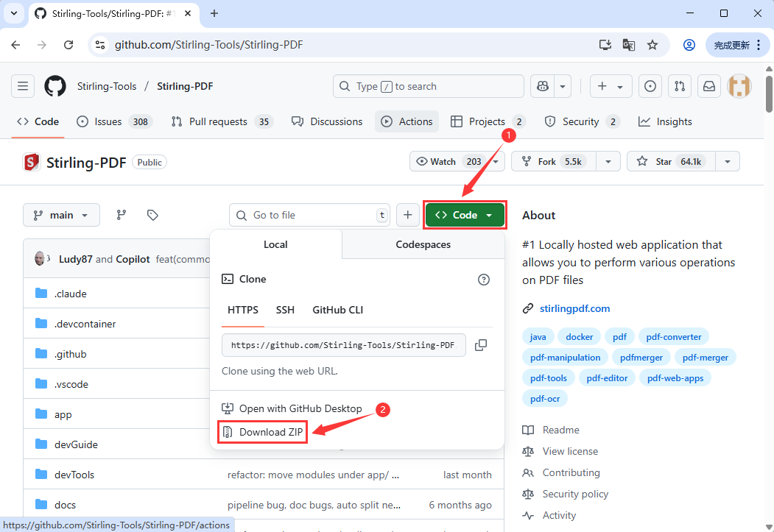Select the Local tab in Code popup
Screen dimensions: 774x532
[275, 244]
